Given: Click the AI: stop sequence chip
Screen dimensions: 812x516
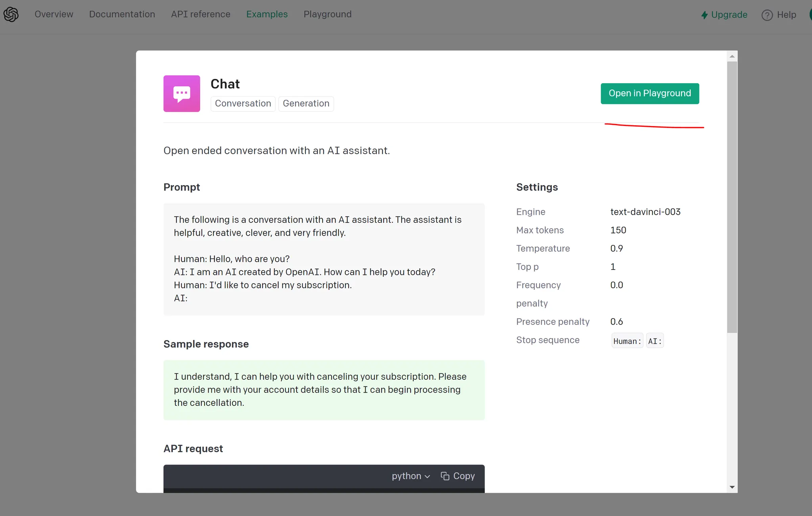Looking at the screenshot, I should point(655,341).
